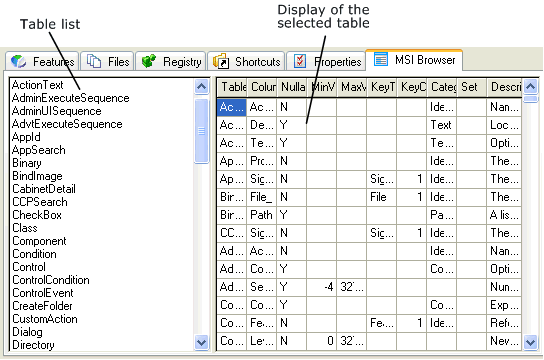Select AdminExecuteSequence in the table list
Viewport: 544px width, 360px height.
point(70,98)
